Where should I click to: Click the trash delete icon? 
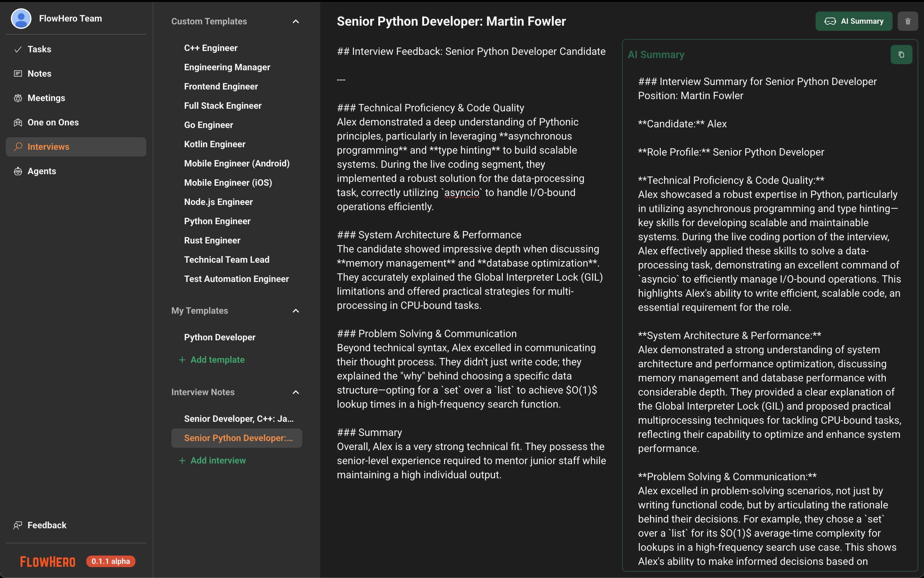coord(908,21)
